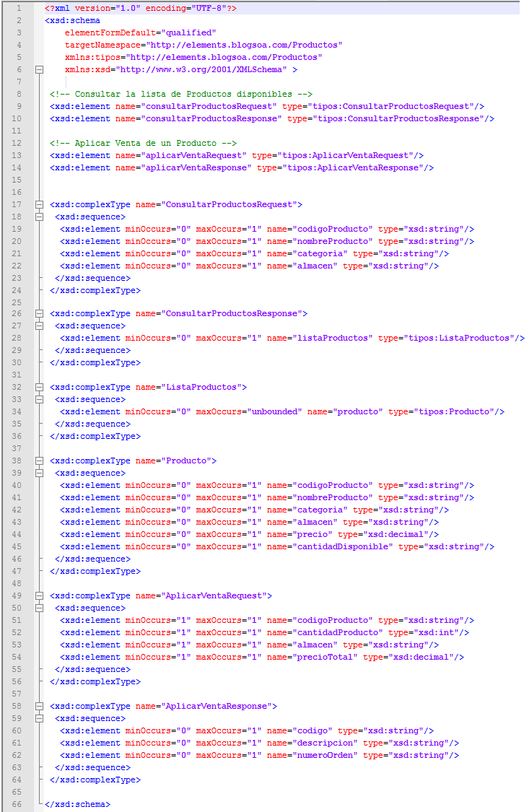Collapse Producto complexType fold on line 38
This screenshot has height=812, width=529.
coord(39,461)
